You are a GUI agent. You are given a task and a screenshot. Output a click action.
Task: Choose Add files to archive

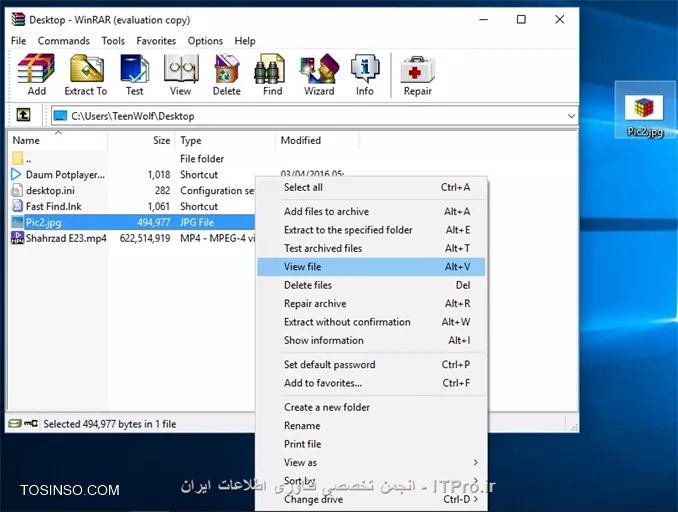(371, 211)
